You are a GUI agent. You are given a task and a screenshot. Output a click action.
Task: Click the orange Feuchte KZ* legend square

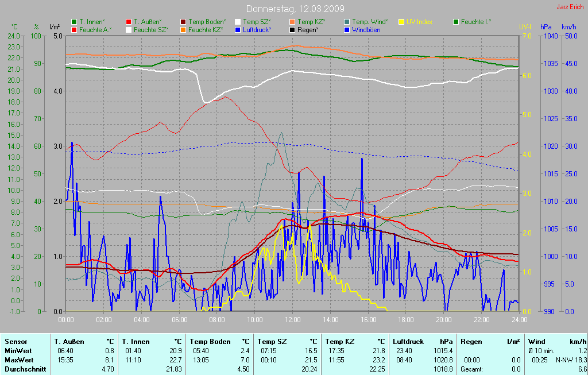tap(183, 30)
